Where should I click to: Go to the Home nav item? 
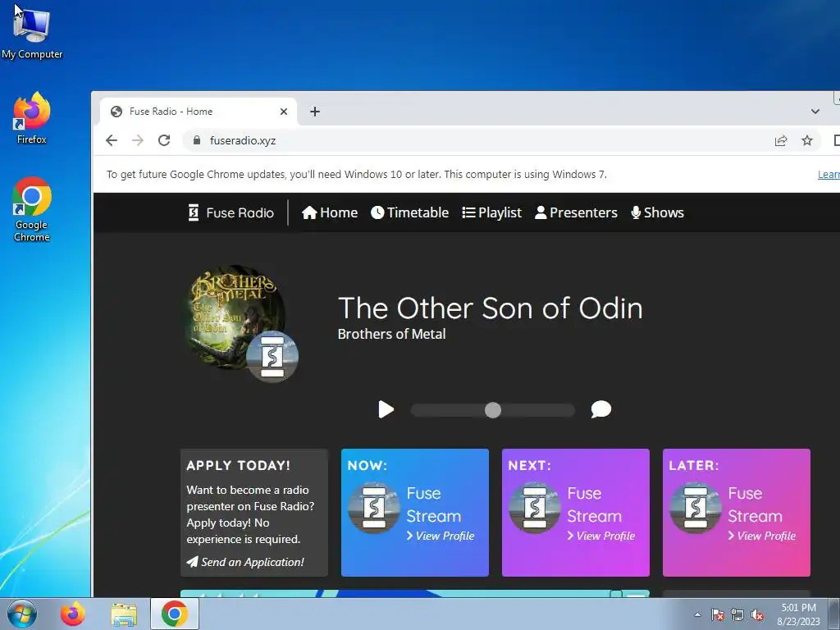pos(330,212)
